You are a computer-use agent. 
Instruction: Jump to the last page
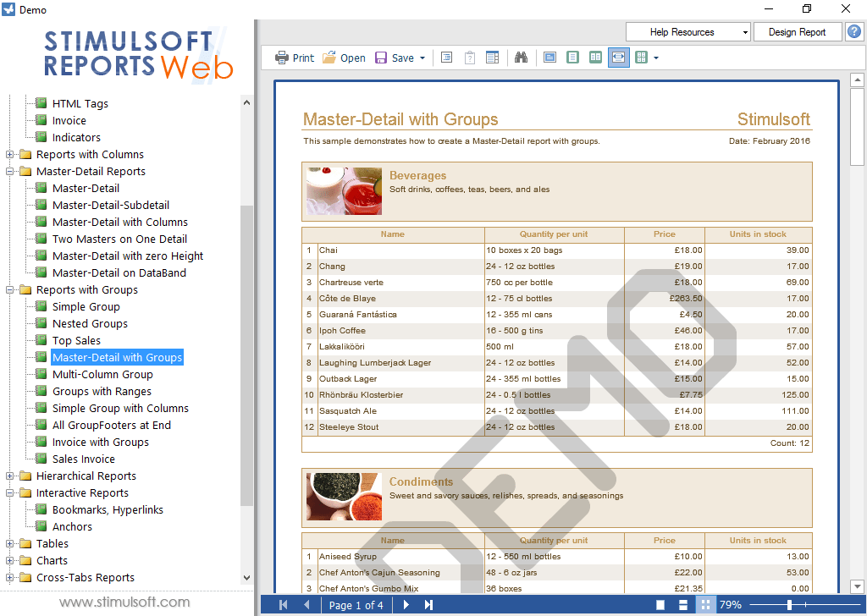click(428, 605)
